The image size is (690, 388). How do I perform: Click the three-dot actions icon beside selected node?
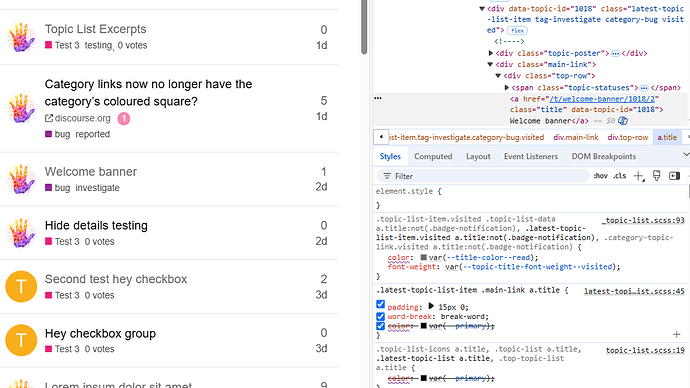pyautogui.click(x=378, y=98)
